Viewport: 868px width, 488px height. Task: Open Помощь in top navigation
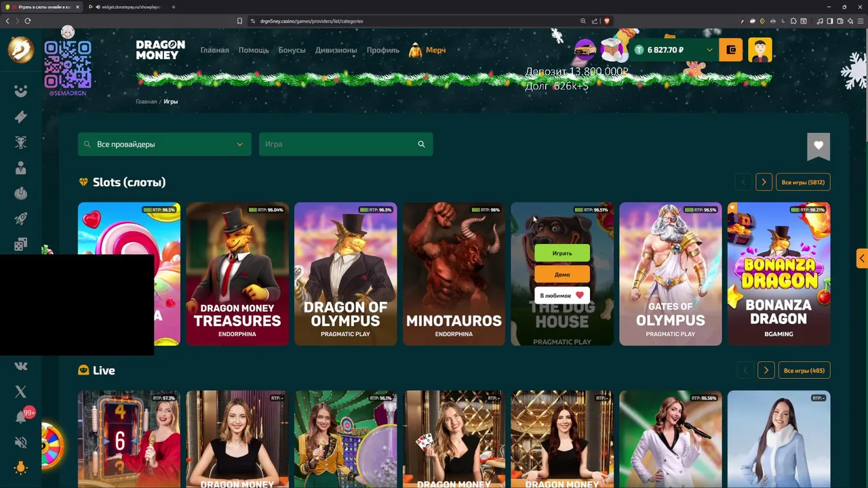(254, 50)
